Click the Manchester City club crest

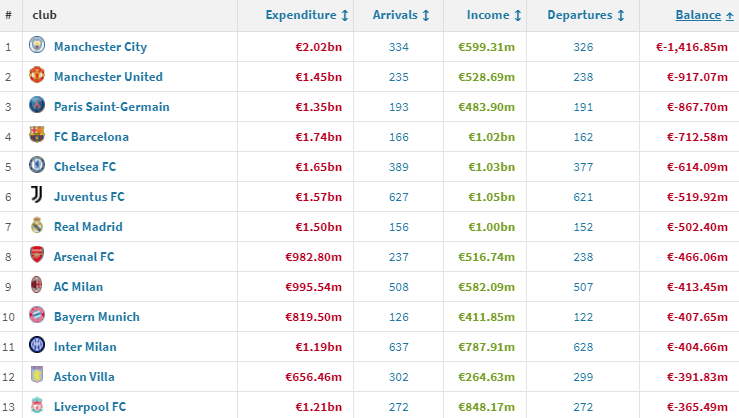point(37,47)
